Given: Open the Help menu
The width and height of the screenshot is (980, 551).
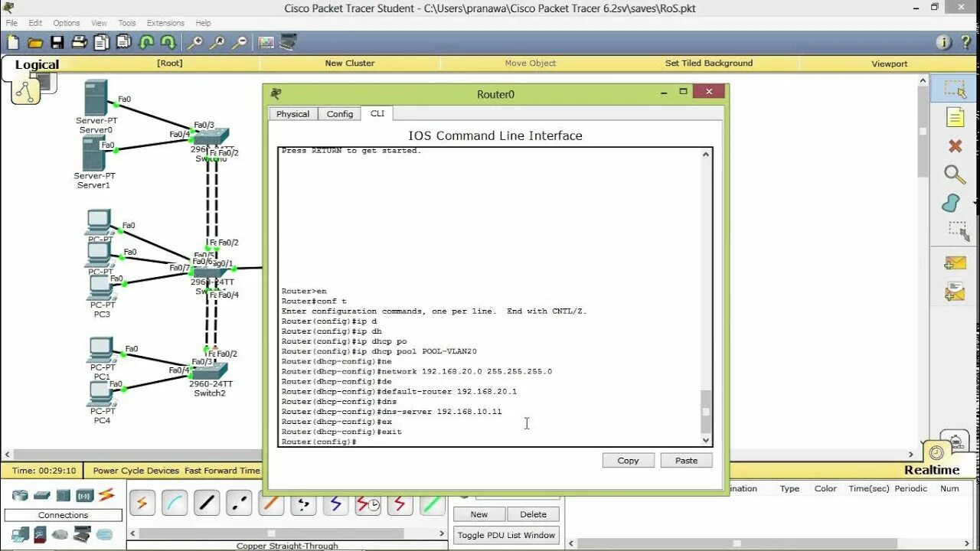Looking at the screenshot, I should [x=203, y=23].
